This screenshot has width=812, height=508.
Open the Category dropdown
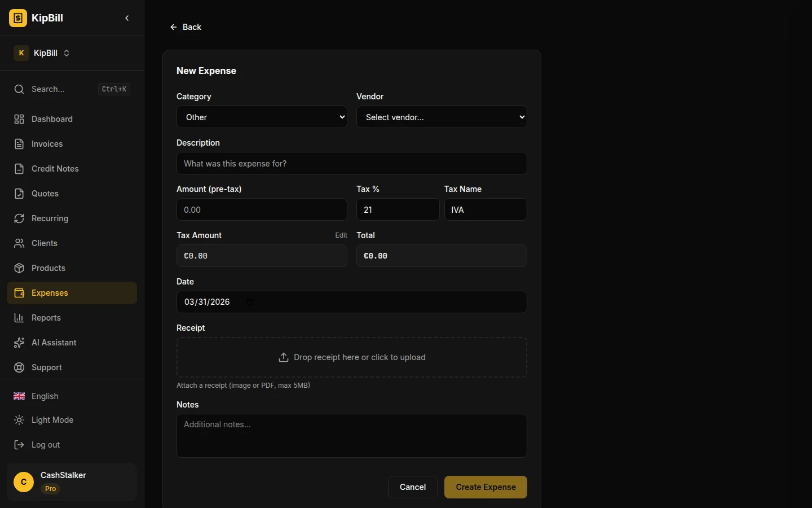click(262, 117)
